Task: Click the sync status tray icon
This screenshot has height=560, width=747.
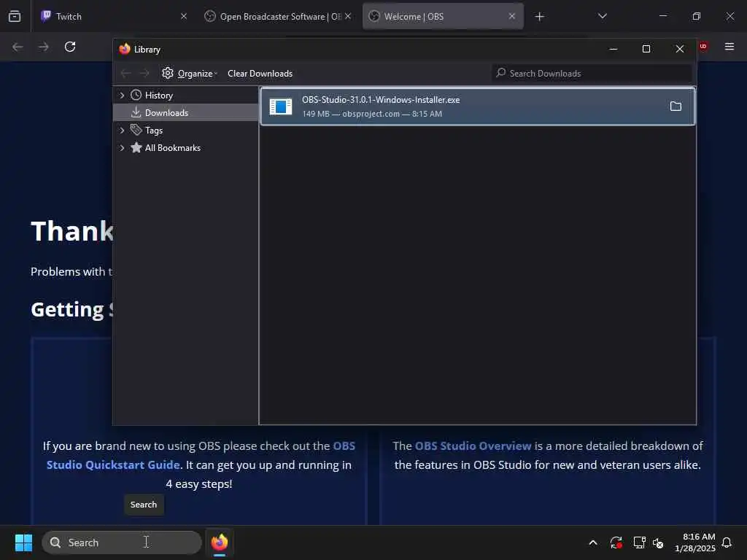Action: (x=616, y=542)
